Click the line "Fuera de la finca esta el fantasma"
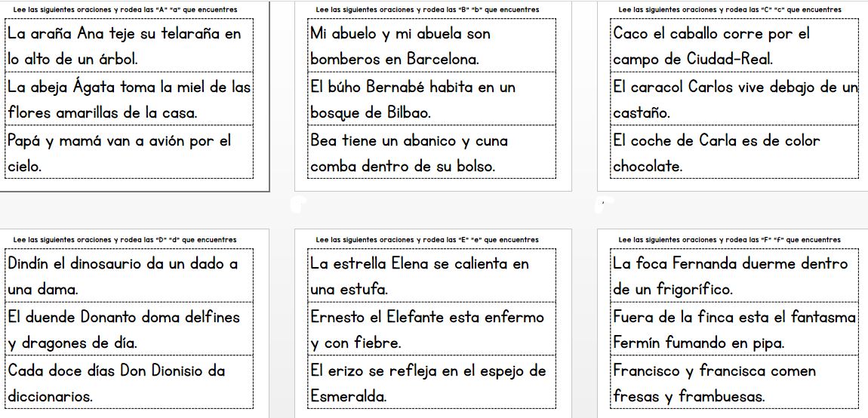 (734, 317)
